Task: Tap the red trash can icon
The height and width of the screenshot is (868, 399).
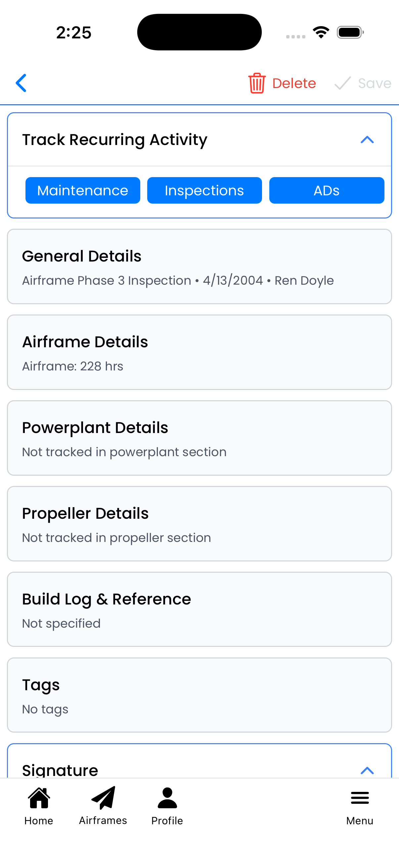Action: (257, 83)
